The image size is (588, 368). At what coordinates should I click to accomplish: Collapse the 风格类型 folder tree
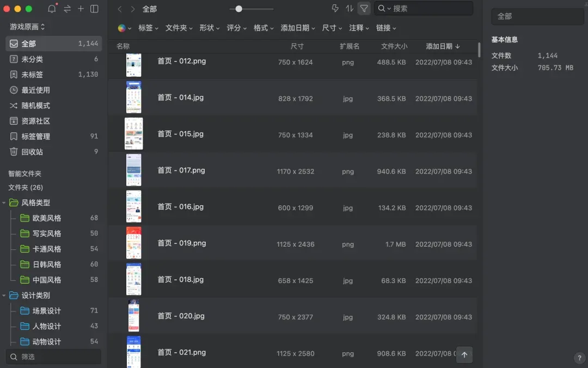tap(4, 203)
